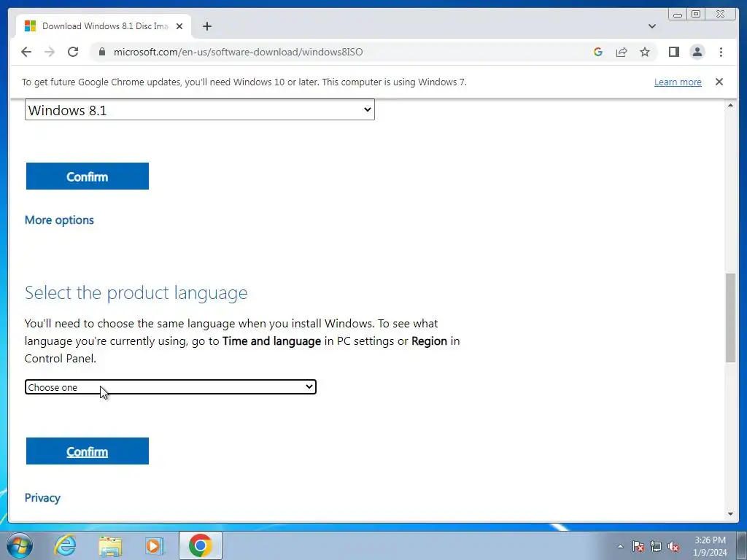Bookmark this page with the star

tap(645, 52)
